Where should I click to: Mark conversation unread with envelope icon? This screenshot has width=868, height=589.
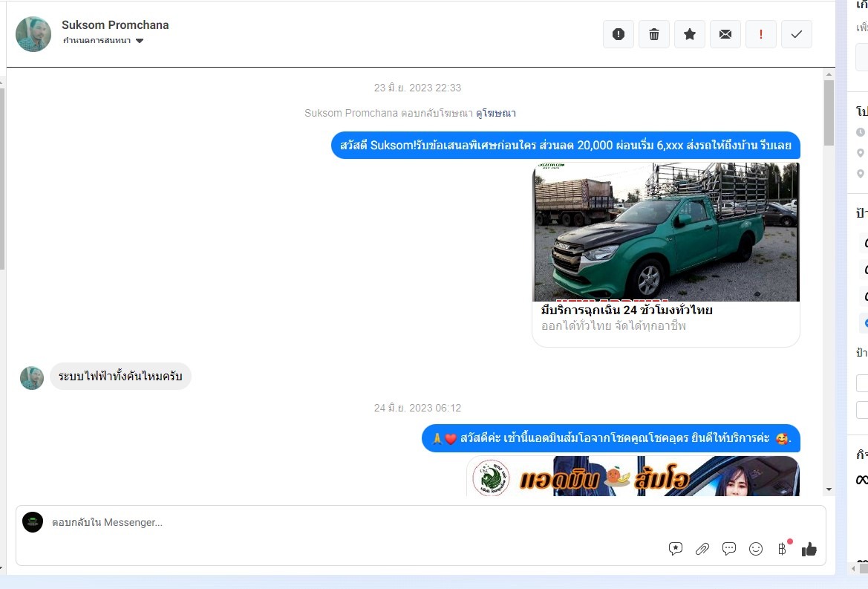click(x=725, y=34)
